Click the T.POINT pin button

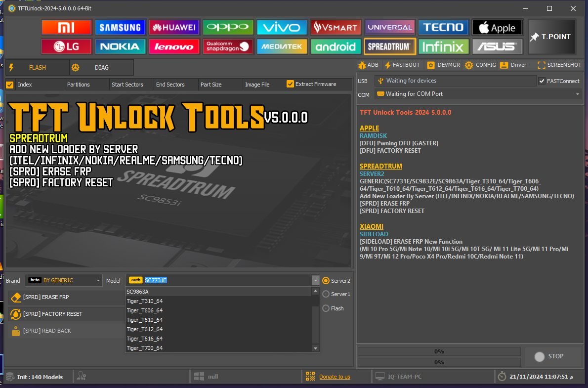click(551, 37)
